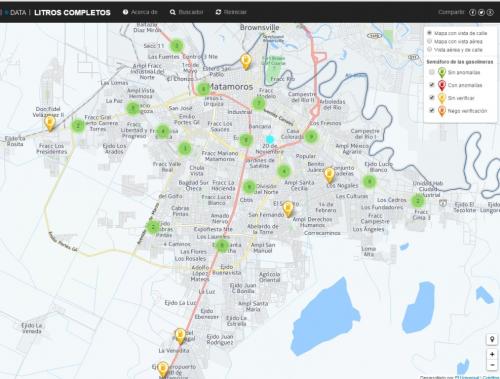Image resolution: width=500 pixels, height=379 pixels.
Task: Uncheck the Negó verificación checkbox
Action: [x=432, y=110]
